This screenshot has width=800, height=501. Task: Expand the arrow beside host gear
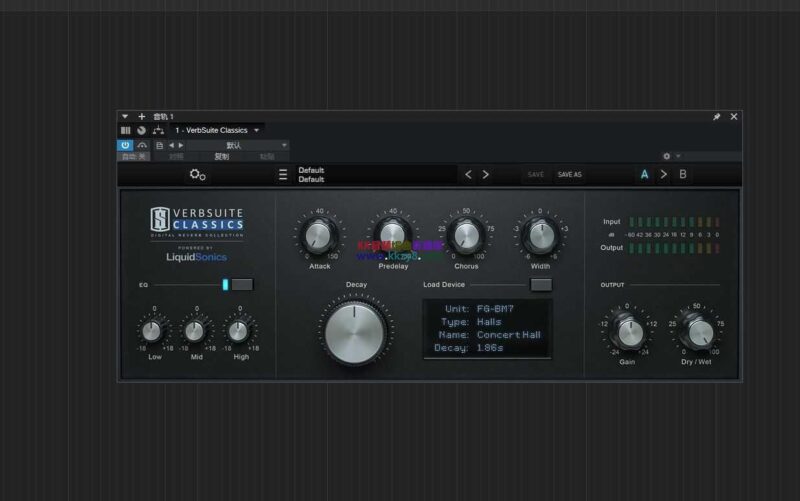pyautogui.click(x=678, y=156)
